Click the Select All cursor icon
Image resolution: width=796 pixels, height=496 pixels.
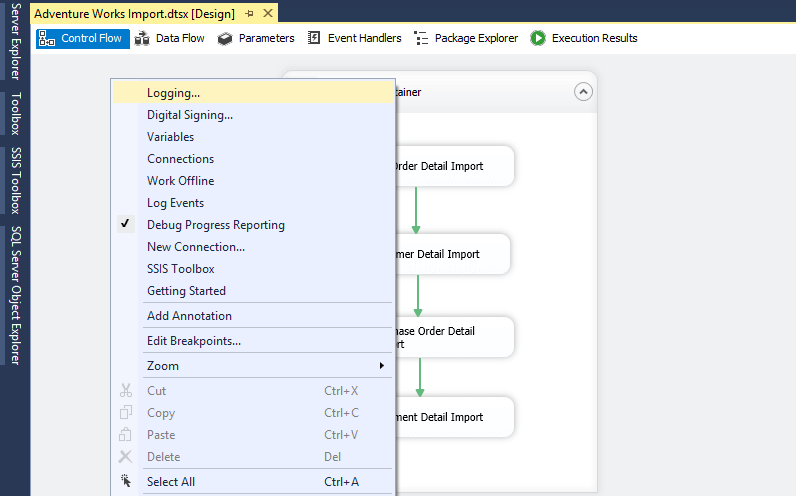(125, 481)
